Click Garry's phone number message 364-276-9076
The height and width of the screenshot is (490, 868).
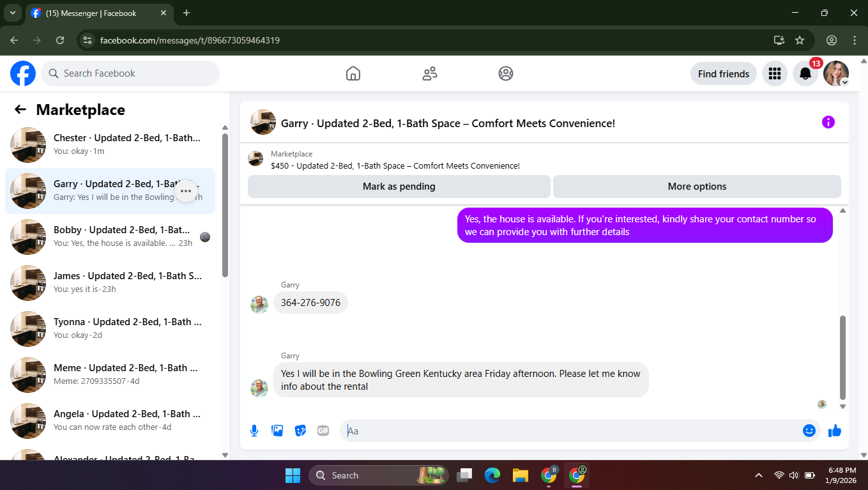310,302
